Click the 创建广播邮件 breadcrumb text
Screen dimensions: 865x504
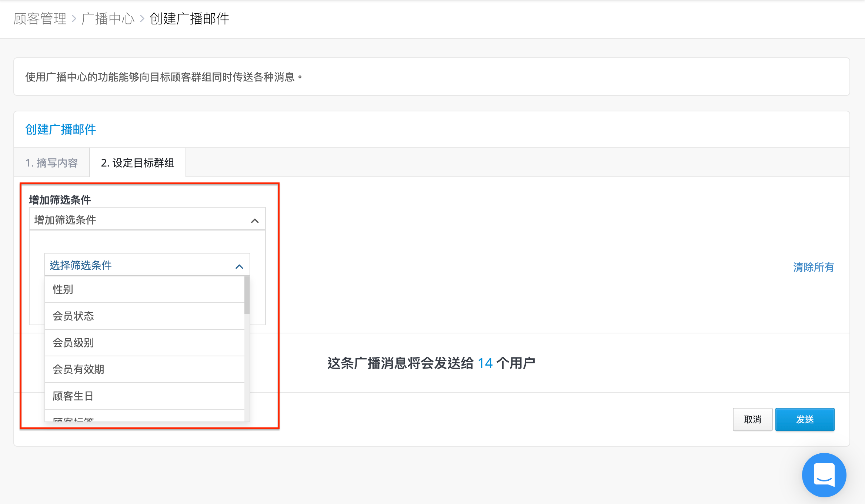click(x=189, y=19)
